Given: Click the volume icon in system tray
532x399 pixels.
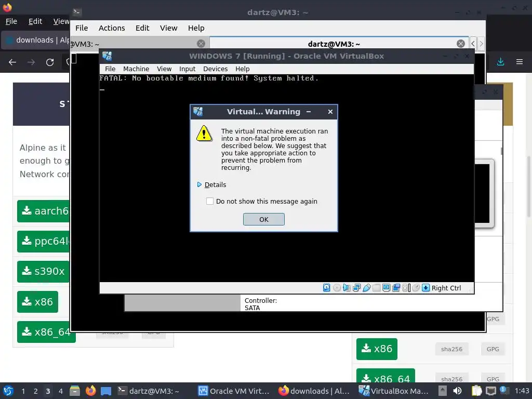Looking at the screenshot, I should 457,391.
